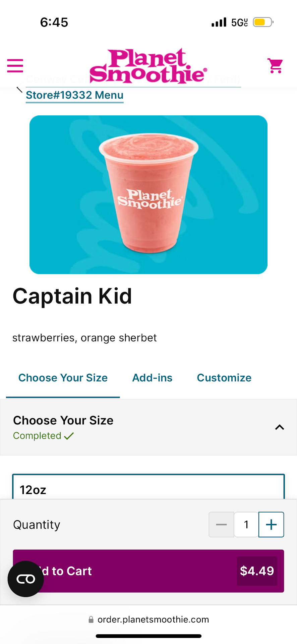Tap the back arrow beside Store Menu
Image resolution: width=297 pixels, height=644 pixels.
point(19,89)
